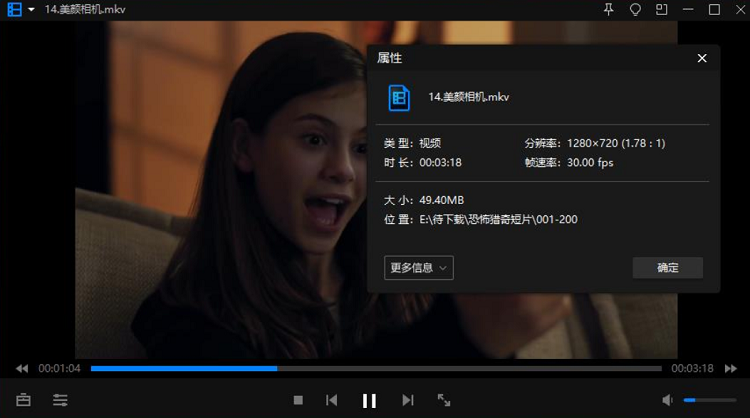Screen dimensions: 750x418
Task: Pause the playing video
Action: pos(369,400)
